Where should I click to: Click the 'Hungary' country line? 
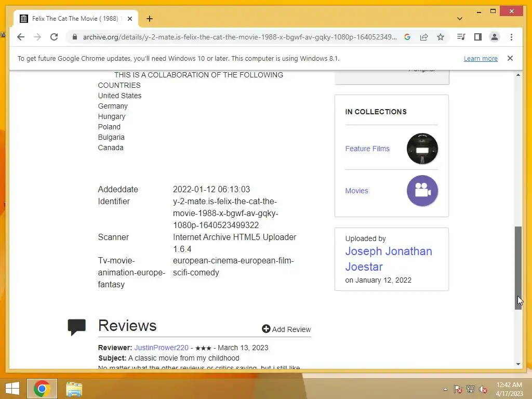(x=112, y=116)
